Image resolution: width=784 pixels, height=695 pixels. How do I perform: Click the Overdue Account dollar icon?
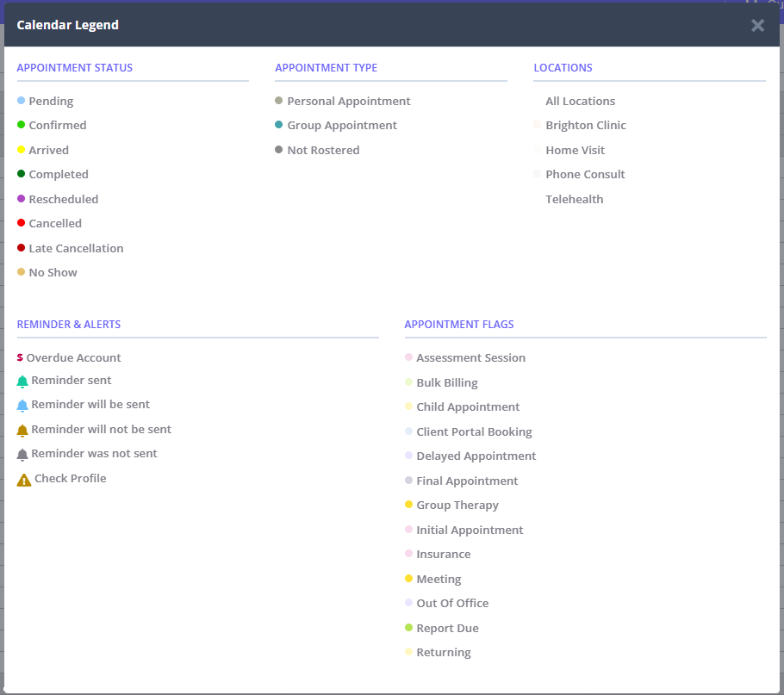pyautogui.click(x=22, y=357)
